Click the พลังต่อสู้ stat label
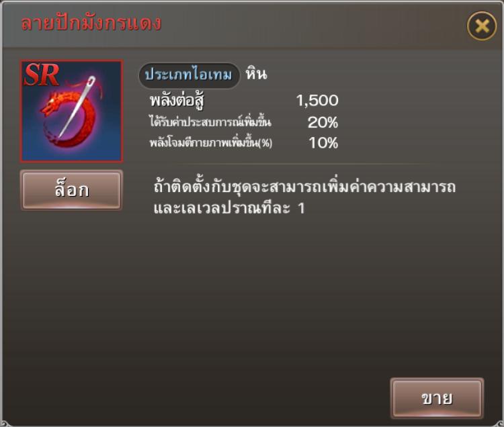The width and height of the screenshot is (504, 427). coord(177,101)
